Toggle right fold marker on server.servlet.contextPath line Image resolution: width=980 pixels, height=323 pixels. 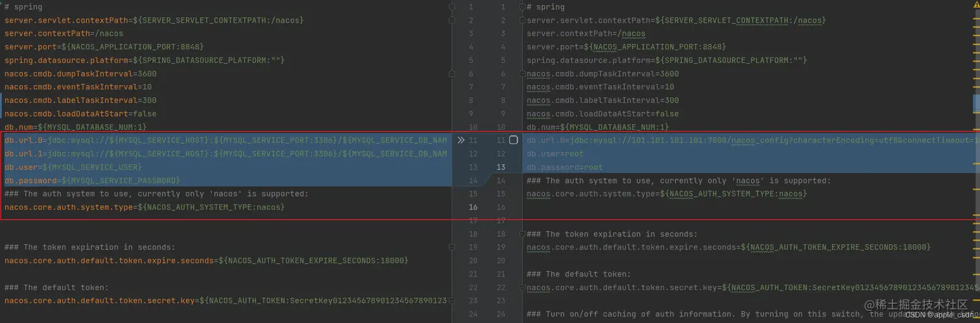522,20
